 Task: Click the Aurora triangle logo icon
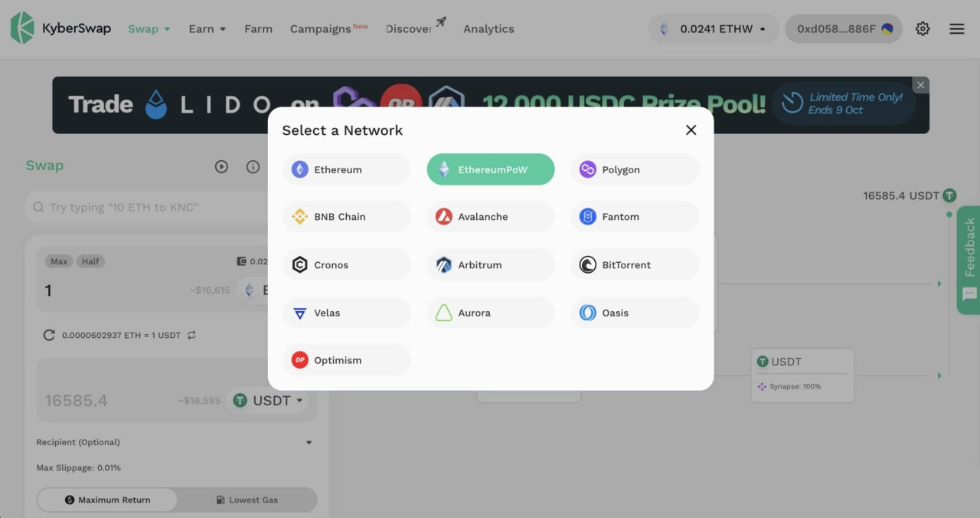(x=444, y=313)
